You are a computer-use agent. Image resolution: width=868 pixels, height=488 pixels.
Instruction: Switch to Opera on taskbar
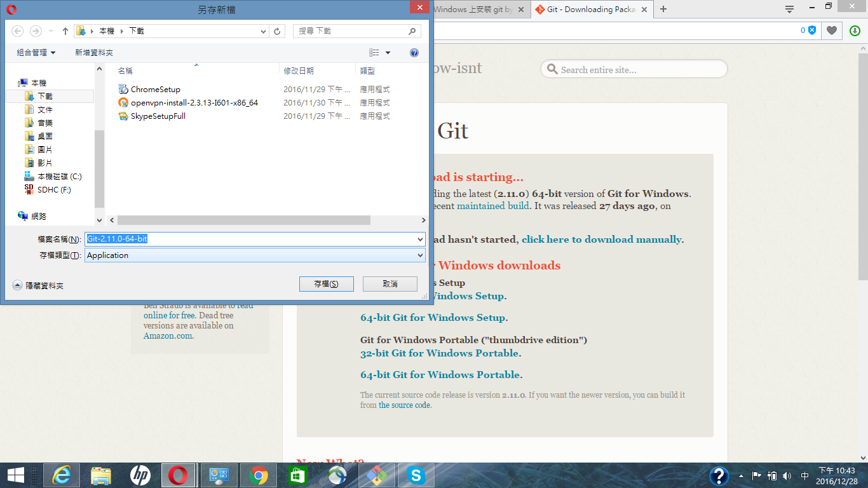click(179, 475)
